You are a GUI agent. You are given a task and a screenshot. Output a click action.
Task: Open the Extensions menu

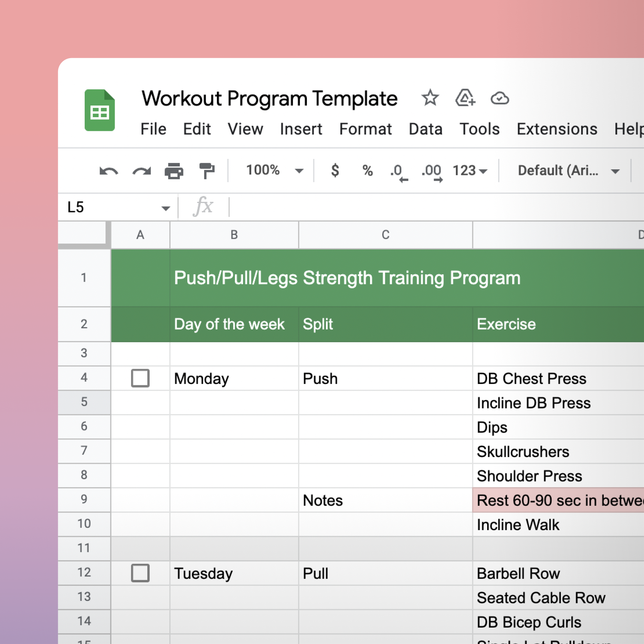point(557,129)
